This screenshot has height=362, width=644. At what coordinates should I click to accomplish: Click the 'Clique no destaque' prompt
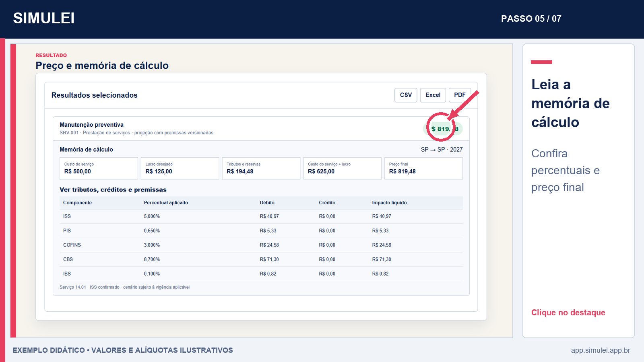click(x=568, y=313)
